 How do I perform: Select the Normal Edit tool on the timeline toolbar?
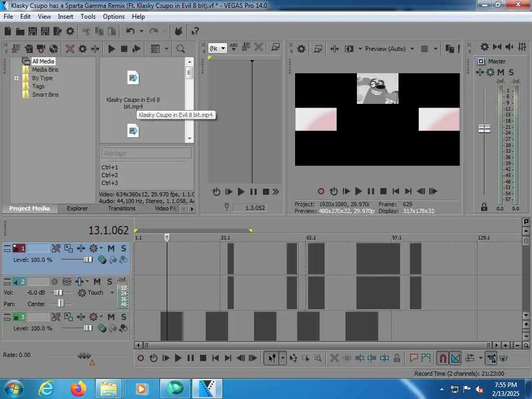tap(272, 358)
